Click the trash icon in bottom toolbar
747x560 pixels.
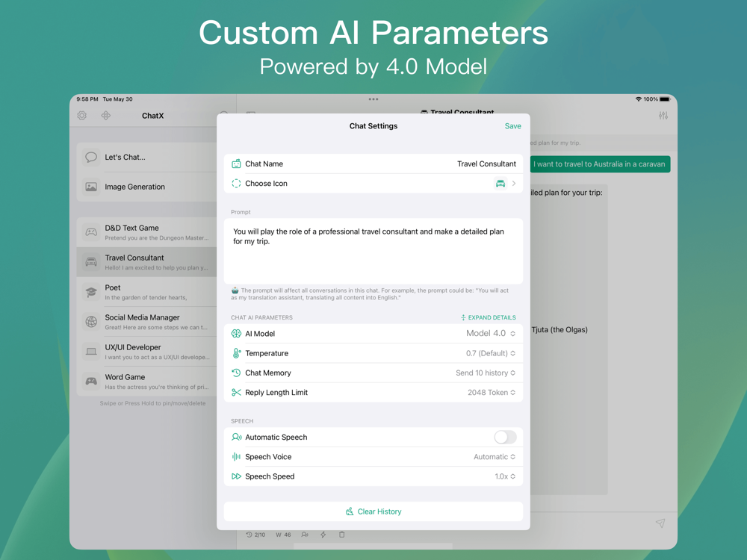pyautogui.click(x=341, y=535)
